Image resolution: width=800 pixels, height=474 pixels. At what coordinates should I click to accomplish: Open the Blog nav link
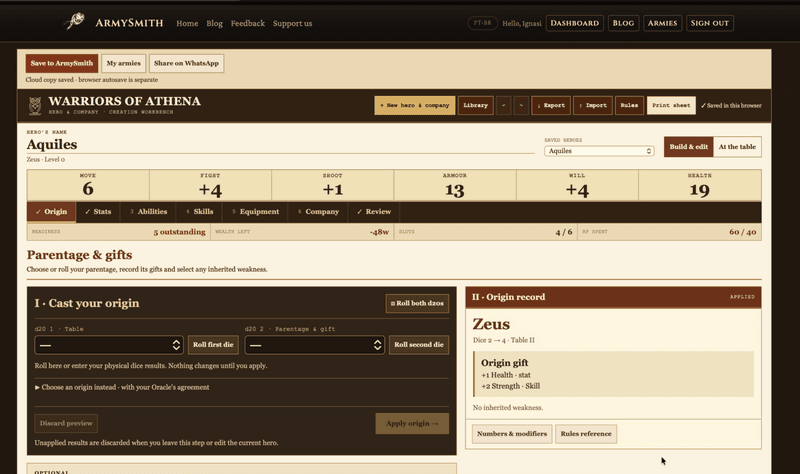(214, 23)
